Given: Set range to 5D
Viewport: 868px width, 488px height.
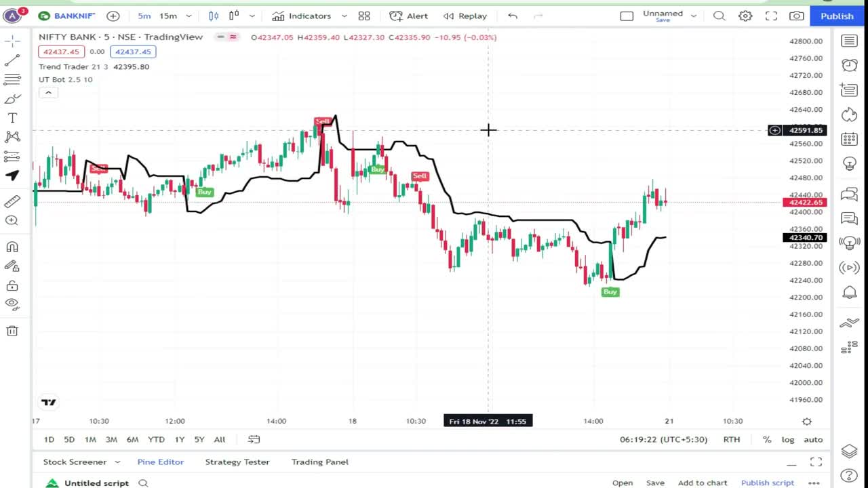Looking at the screenshot, I should [69, 439].
